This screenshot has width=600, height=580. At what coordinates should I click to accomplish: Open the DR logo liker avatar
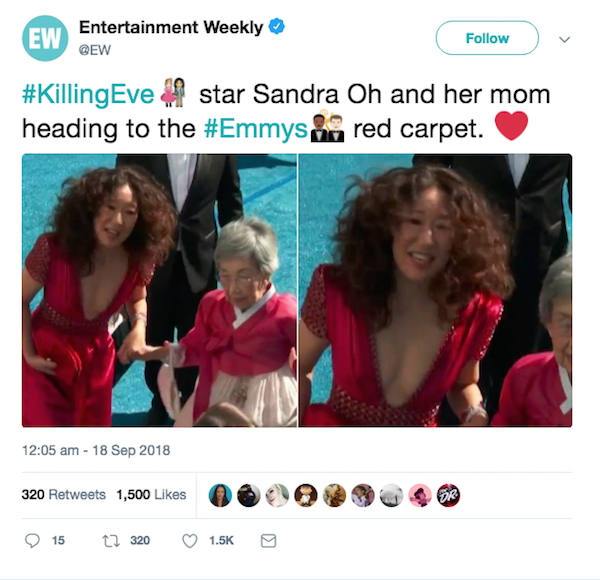pos(448,495)
